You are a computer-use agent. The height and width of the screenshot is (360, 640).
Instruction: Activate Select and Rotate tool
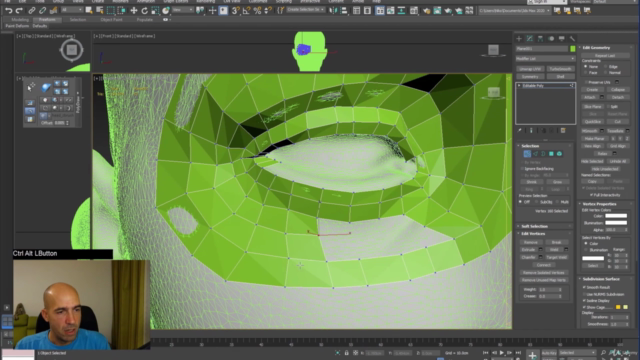144,11
